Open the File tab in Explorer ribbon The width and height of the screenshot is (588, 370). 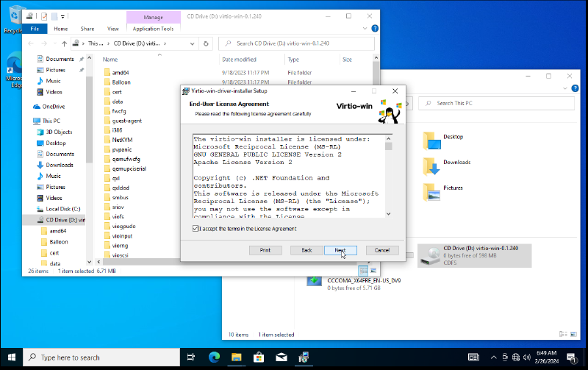(x=35, y=29)
